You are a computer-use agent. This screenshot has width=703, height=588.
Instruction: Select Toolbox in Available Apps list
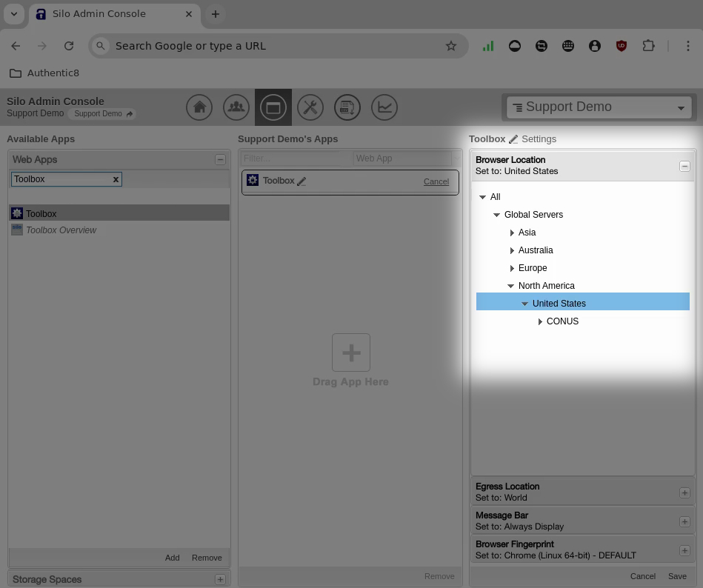point(119,213)
